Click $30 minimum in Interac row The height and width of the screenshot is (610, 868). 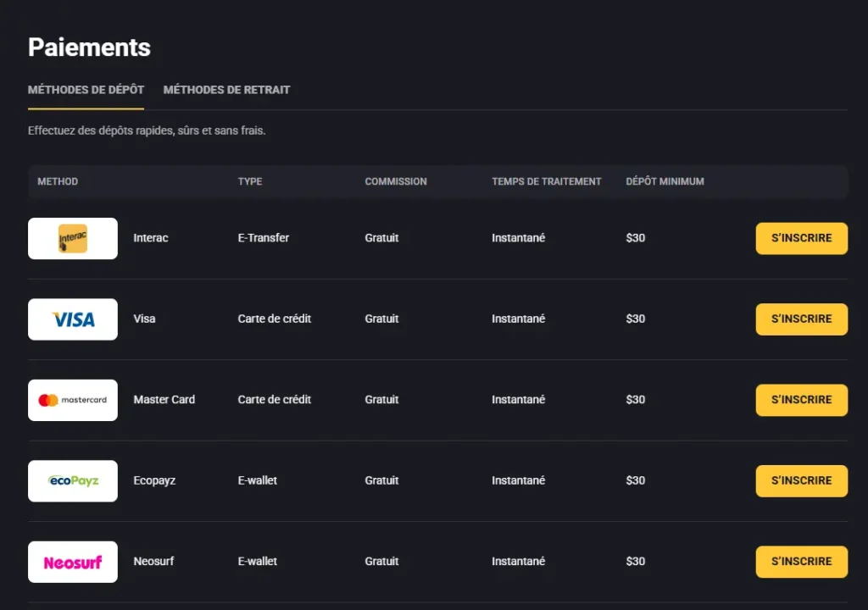[636, 238]
